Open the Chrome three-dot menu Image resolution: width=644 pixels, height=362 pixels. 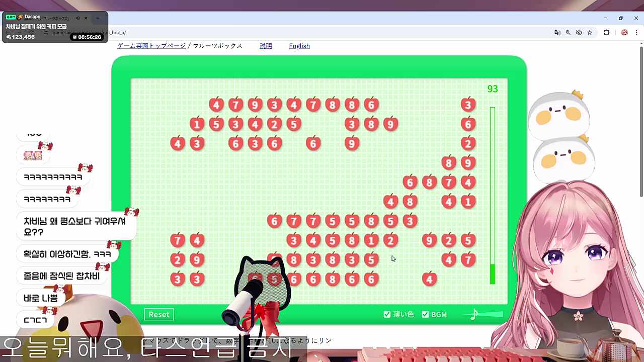tap(636, 33)
